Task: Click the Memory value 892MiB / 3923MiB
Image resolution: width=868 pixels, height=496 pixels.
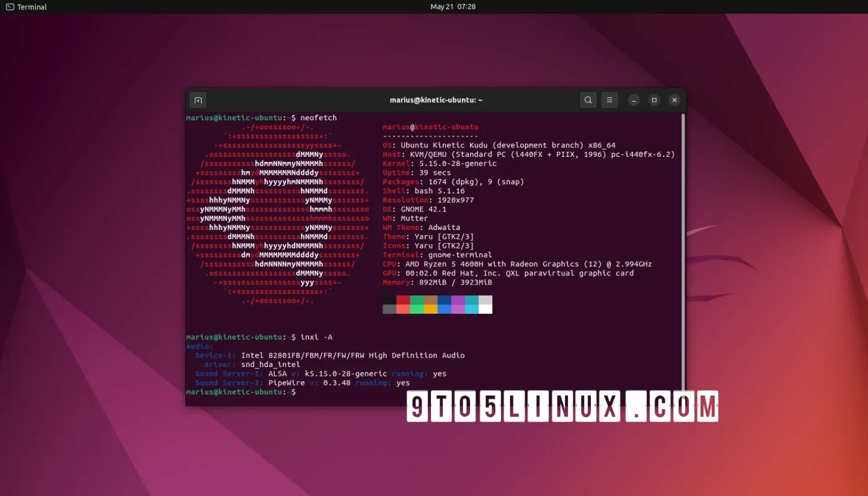Action: 456,282
